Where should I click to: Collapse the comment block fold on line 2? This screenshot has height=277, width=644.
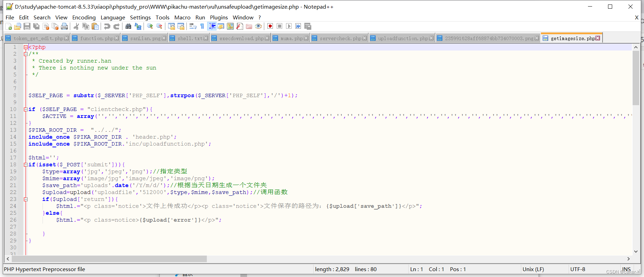point(26,54)
